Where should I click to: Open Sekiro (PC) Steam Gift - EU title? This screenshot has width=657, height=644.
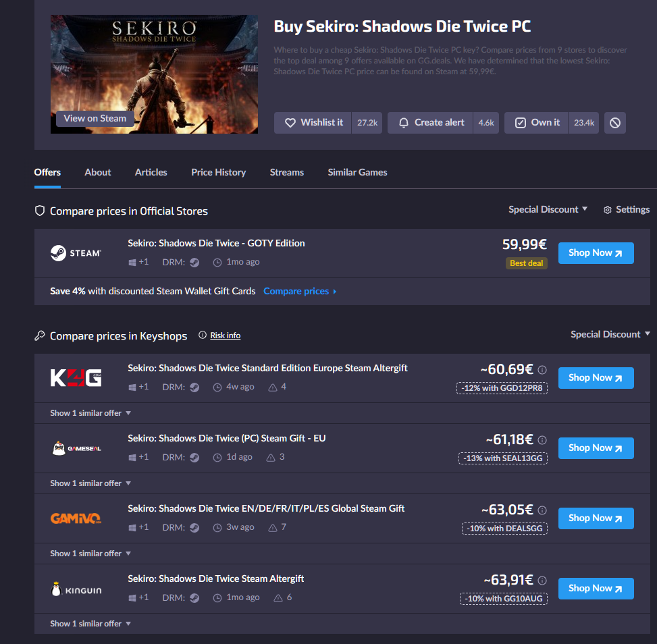pyautogui.click(x=227, y=438)
